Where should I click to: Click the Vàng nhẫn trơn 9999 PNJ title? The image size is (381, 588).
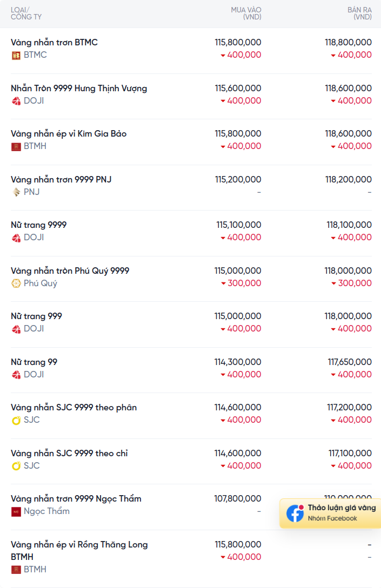(61, 180)
